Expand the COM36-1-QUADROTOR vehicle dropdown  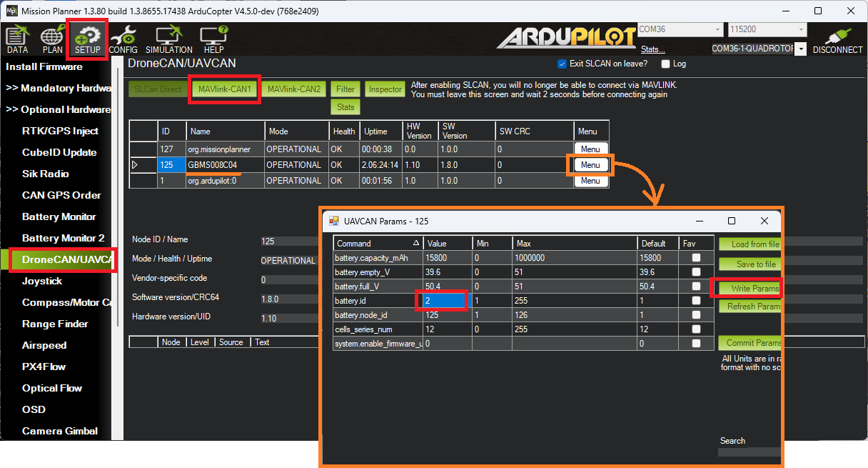pyautogui.click(x=800, y=49)
